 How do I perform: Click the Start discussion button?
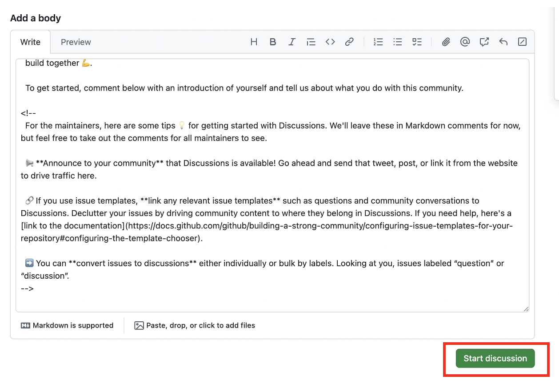(495, 358)
